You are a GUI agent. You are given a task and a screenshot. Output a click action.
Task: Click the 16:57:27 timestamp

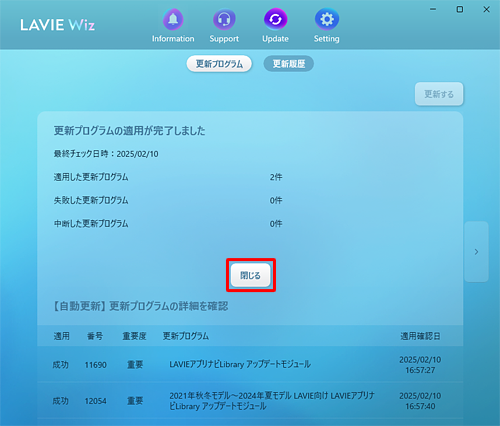click(420, 370)
